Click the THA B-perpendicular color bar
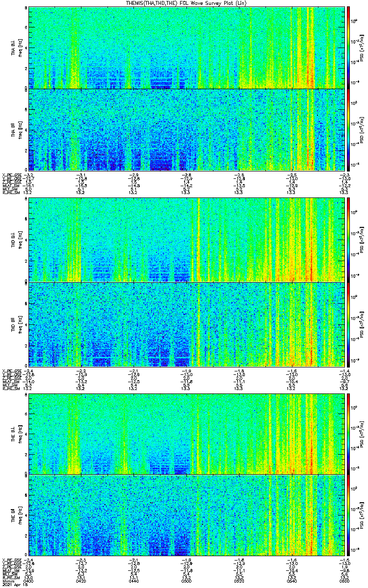Screen dimensions: 368x588 coord(348,48)
